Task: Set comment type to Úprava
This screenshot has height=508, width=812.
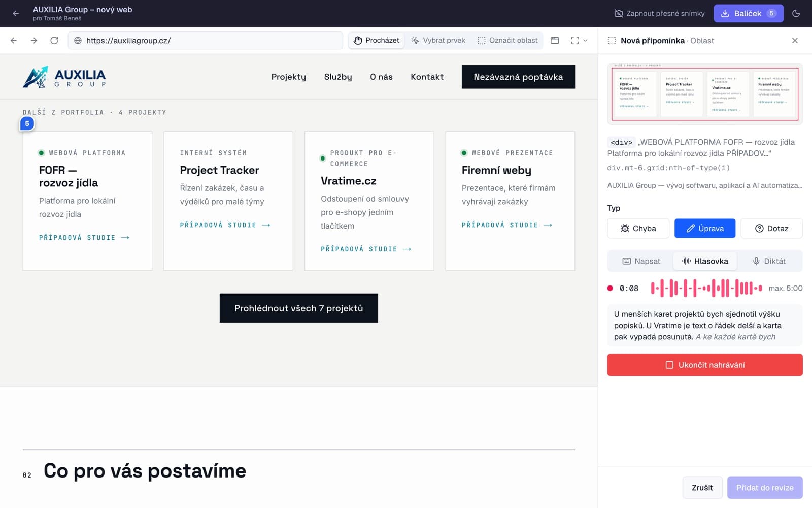Action: [x=705, y=229]
